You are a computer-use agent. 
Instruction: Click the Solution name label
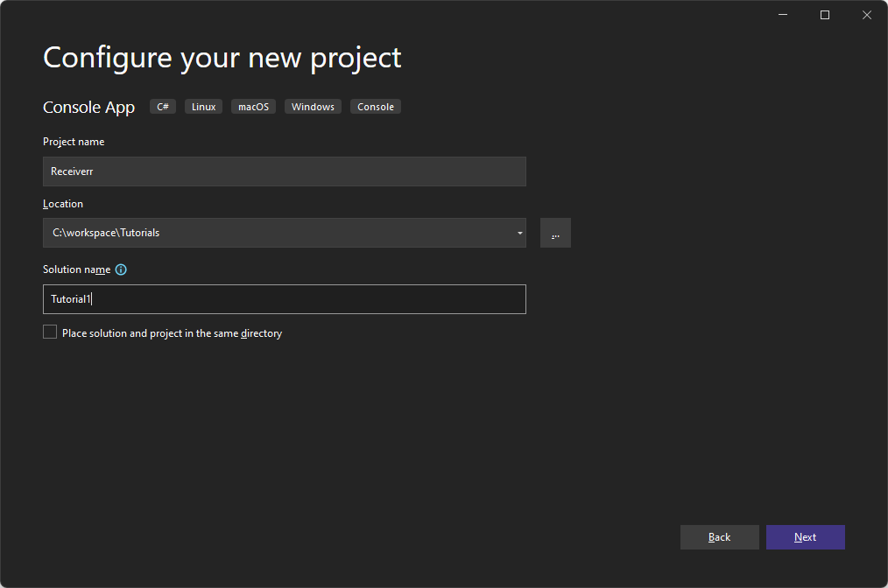[x=77, y=269]
